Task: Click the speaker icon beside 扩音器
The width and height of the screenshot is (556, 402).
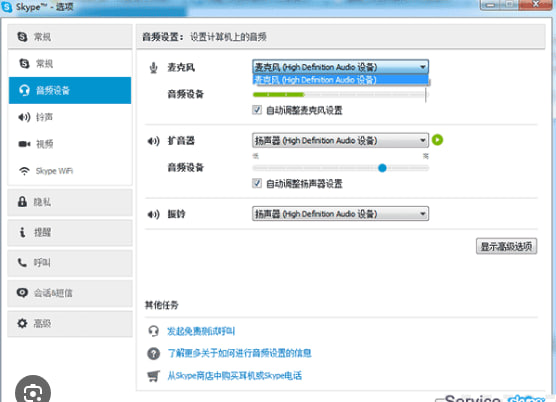Action: [154, 141]
